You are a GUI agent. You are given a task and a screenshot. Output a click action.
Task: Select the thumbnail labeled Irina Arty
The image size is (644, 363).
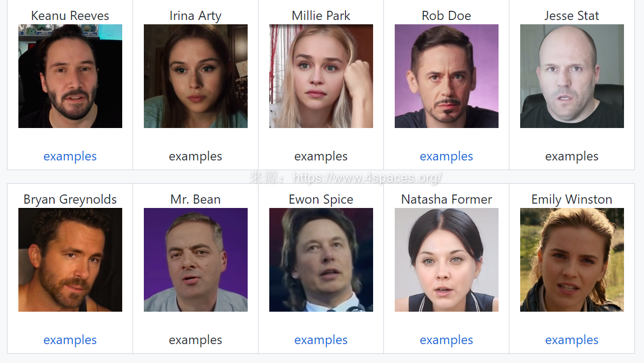[196, 76]
